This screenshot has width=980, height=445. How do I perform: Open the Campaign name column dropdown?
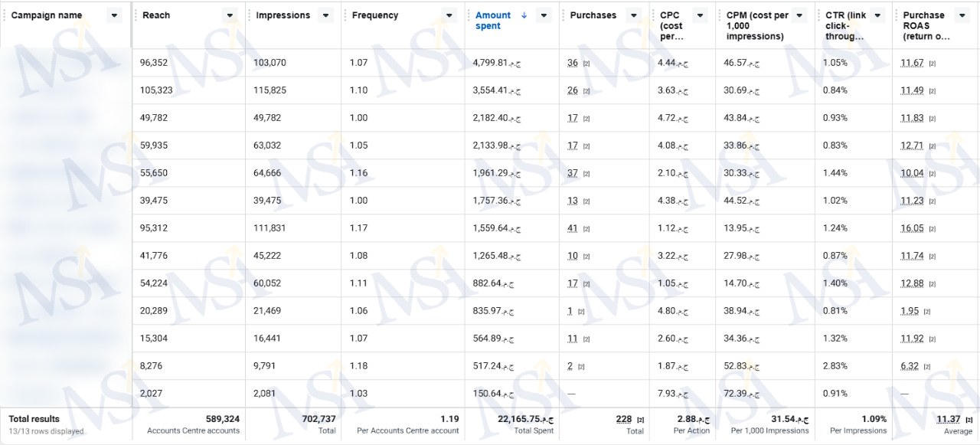(x=114, y=15)
